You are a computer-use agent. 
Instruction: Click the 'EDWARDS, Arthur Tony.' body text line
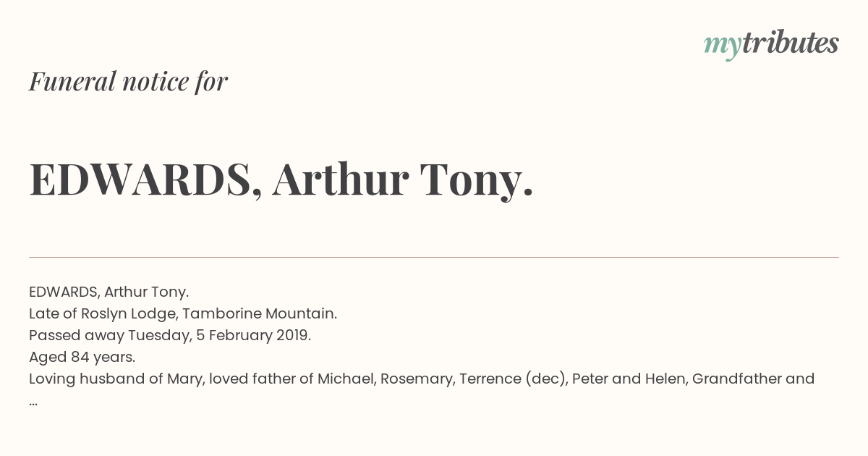tap(109, 292)
